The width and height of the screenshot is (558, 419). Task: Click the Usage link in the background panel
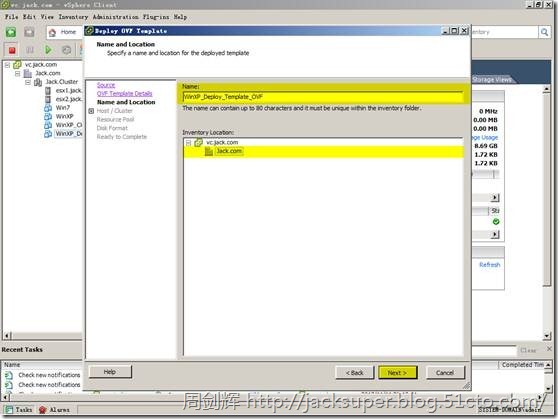click(485, 137)
